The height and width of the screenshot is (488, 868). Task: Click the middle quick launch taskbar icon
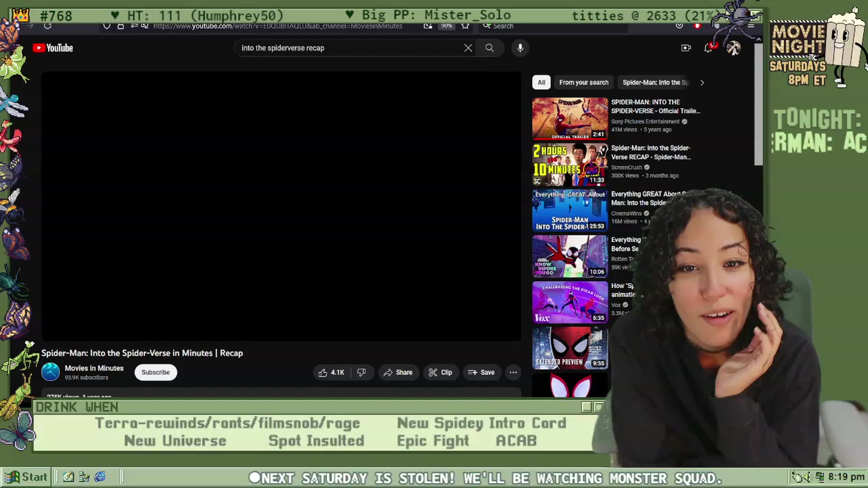click(84, 477)
